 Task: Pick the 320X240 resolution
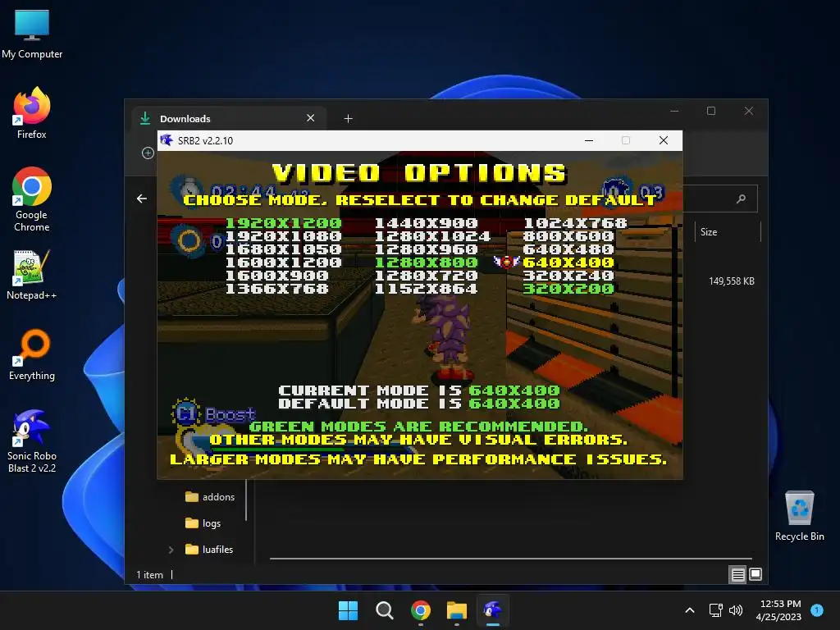click(x=568, y=276)
